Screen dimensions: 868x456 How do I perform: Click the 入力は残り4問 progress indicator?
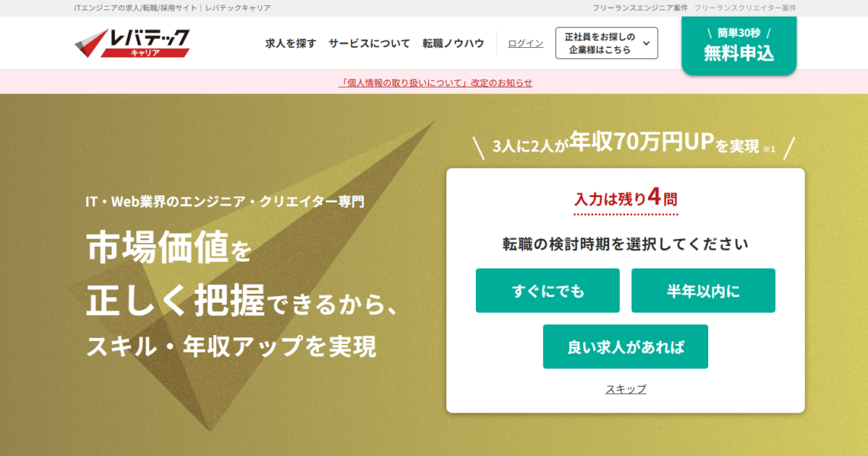626,198
